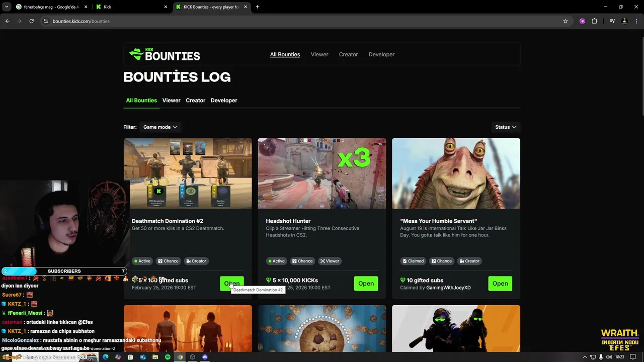Click Creator in the top navigation

[348, 54]
